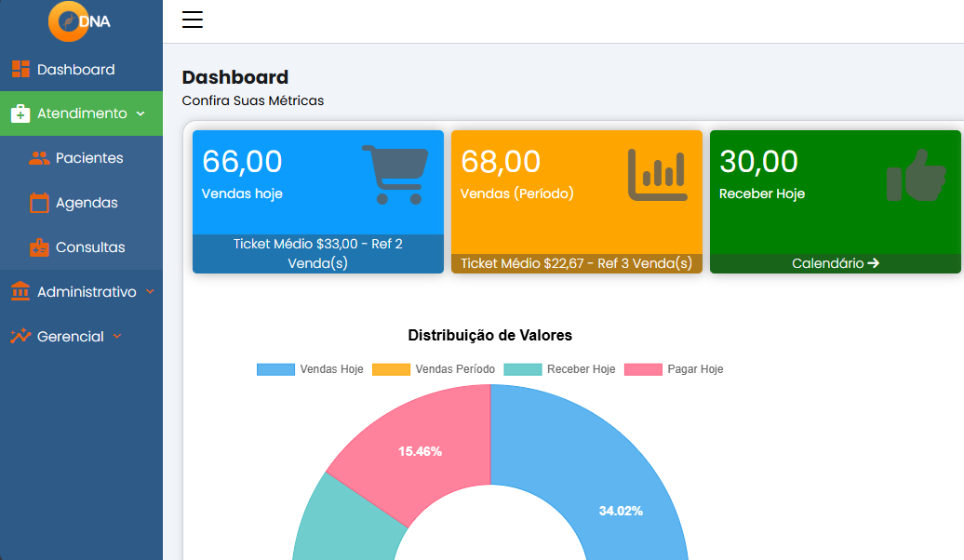Click the bar chart icon on Vendas (Período)
This screenshot has height=560, width=964.
point(657,175)
